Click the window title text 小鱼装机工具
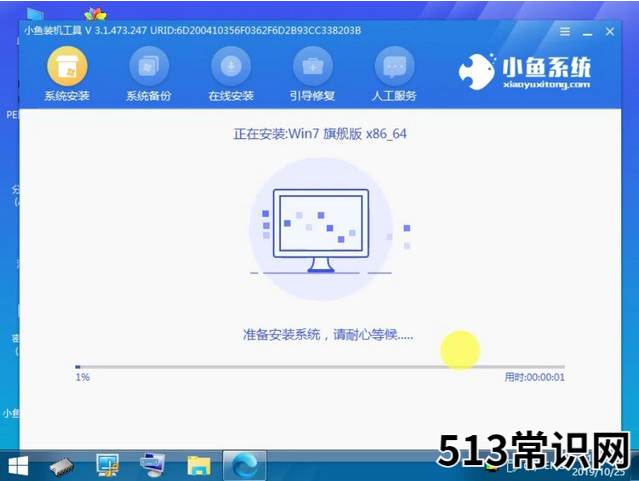This screenshot has height=481, width=639. (53, 31)
